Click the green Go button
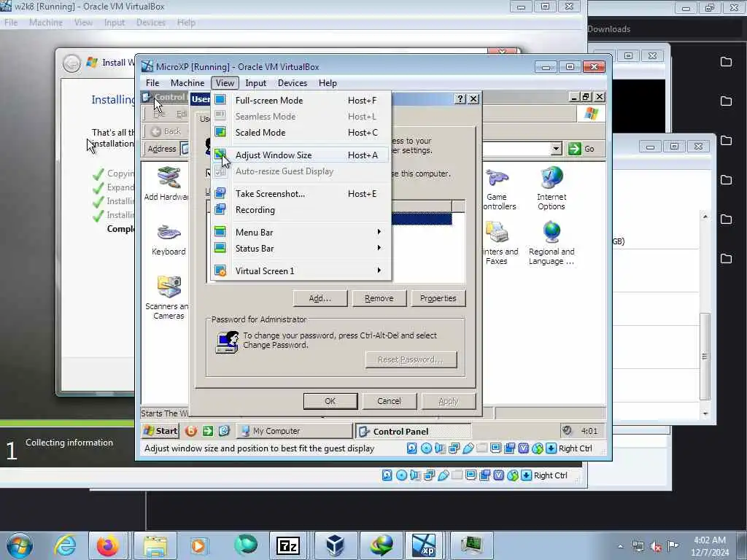This screenshot has width=747, height=560. pyautogui.click(x=581, y=149)
